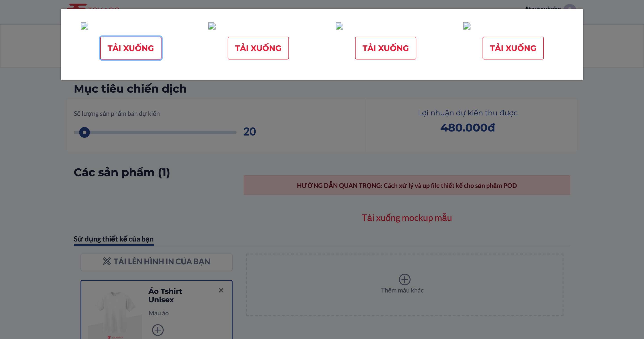
Task: Open the Tải xuống mockup mẫu link
Action: click(407, 218)
